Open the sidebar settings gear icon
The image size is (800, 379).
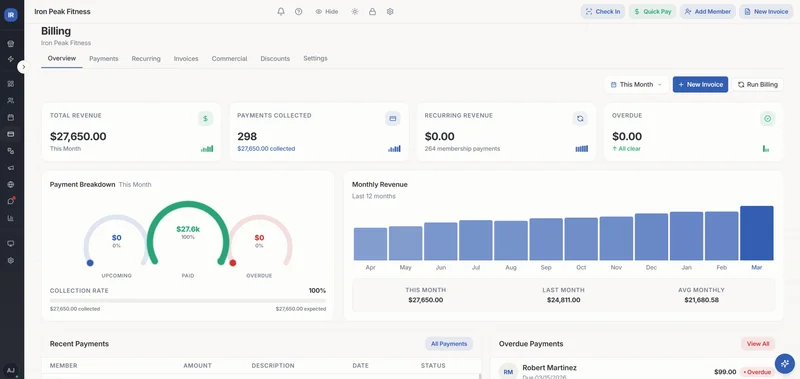(x=11, y=261)
